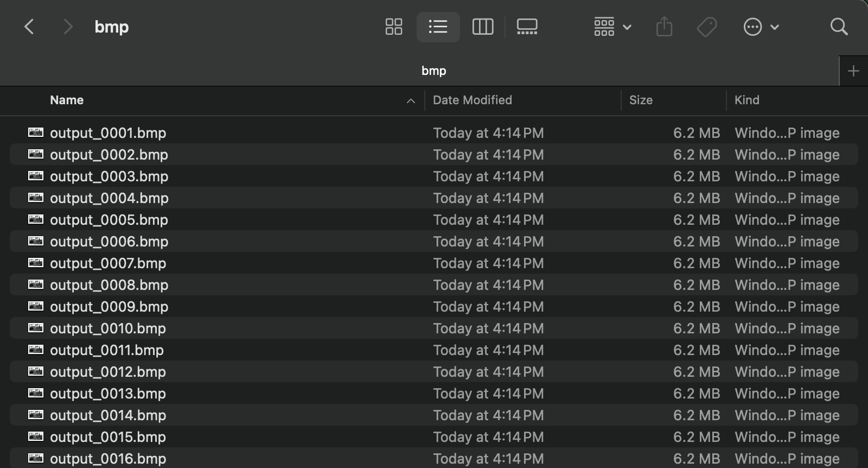Switch to gallery view
868x468 pixels.
pos(527,27)
